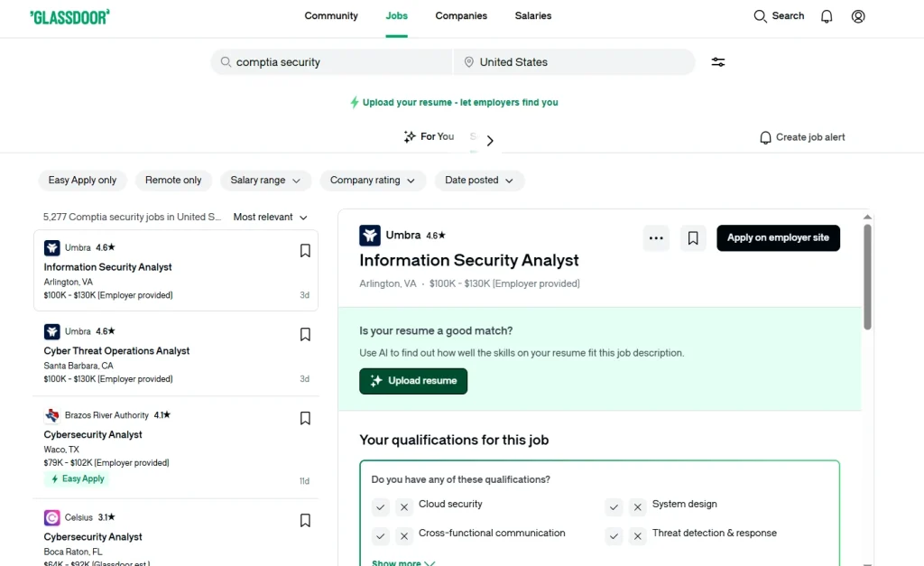This screenshot has width=924, height=566.
Task: Open the Salaries menu
Action: (x=533, y=16)
